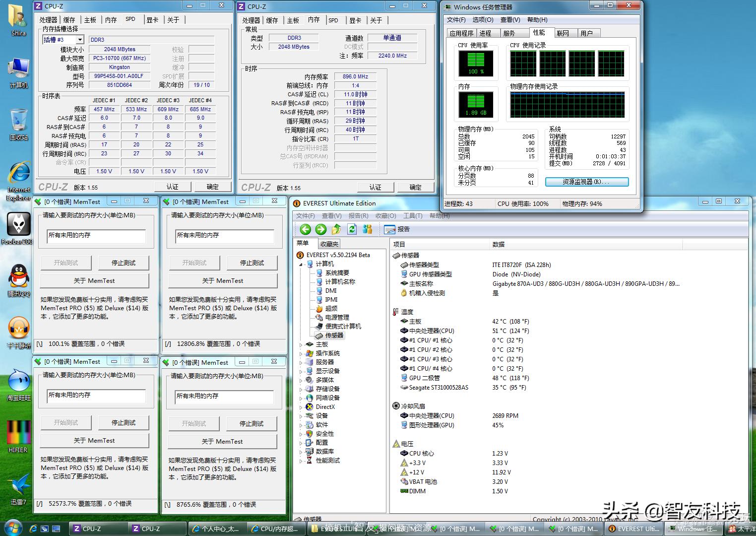The image size is (756, 536).
Task: Expand the 操作系统 tree node
Action: (x=301, y=353)
